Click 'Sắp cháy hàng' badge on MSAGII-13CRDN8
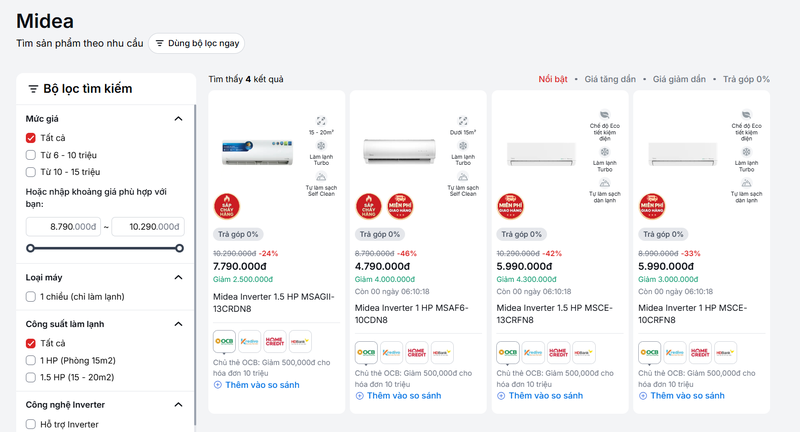Image resolution: width=800 pixels, height=432 pixels. click(x=227, y=207)
